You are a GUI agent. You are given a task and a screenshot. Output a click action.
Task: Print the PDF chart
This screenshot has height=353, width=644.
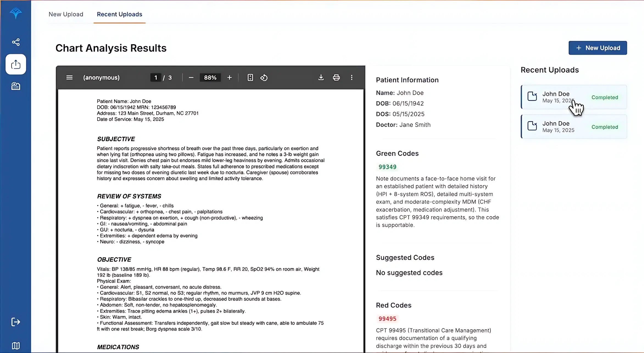coord(336,77)
